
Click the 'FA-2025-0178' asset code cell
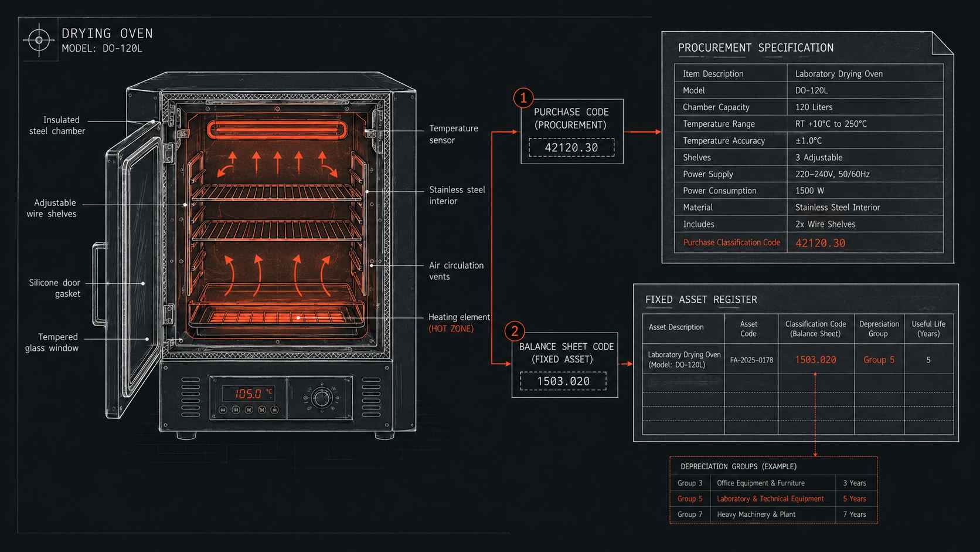(751, 360)
